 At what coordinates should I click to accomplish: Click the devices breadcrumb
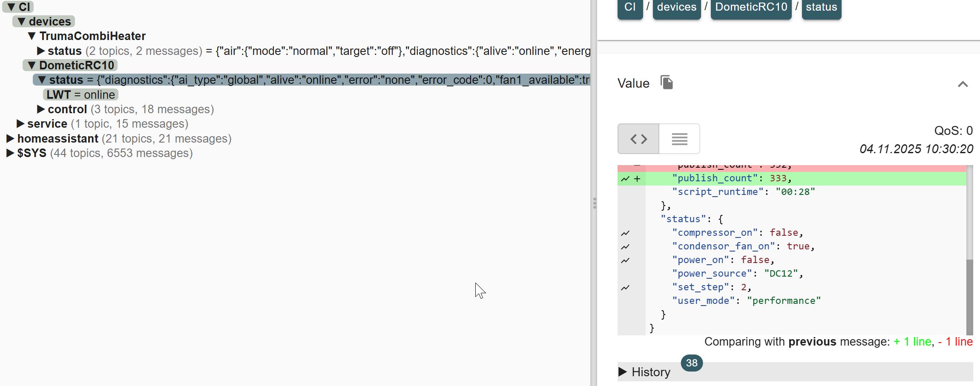coord(676,7)
